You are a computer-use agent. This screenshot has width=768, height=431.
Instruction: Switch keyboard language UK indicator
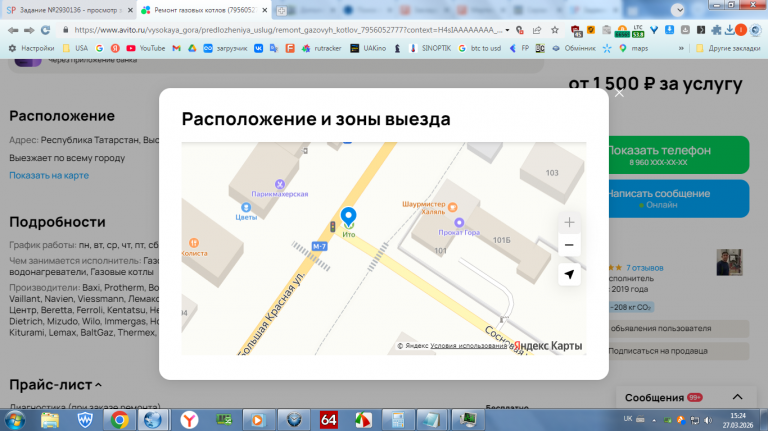[628, 419]
